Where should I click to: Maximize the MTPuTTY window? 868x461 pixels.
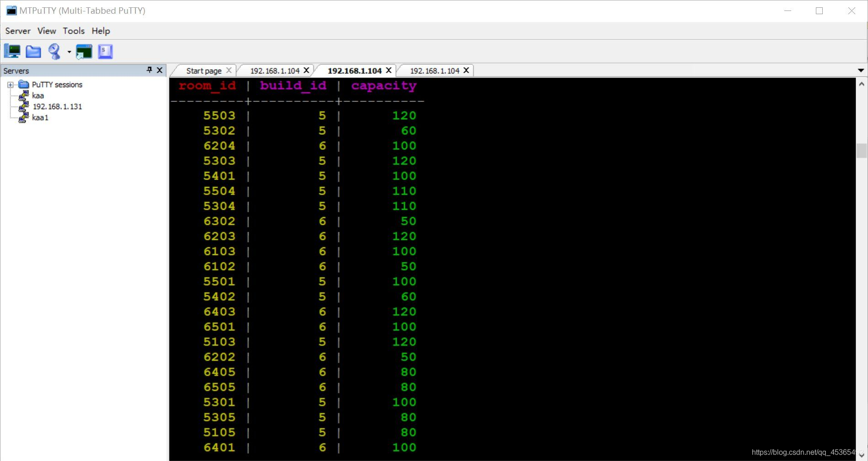point(819,11)
